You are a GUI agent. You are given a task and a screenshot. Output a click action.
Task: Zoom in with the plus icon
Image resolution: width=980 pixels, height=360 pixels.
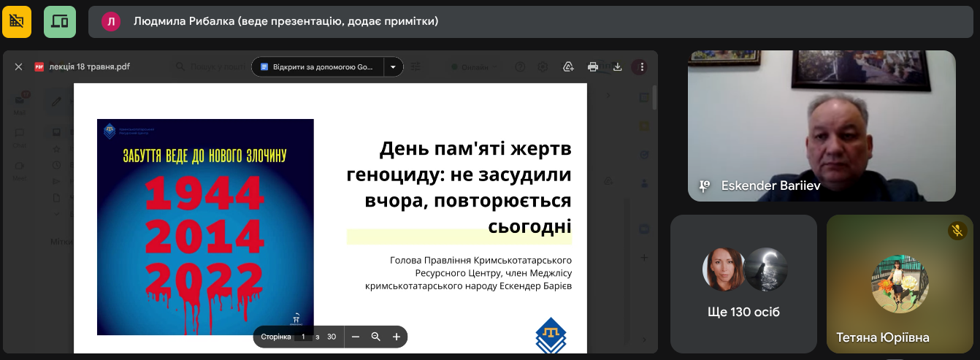point(397,337)
